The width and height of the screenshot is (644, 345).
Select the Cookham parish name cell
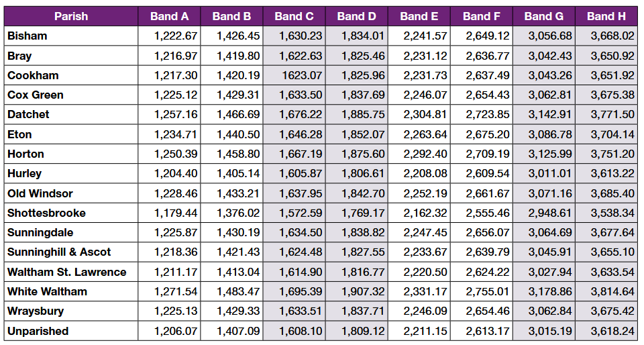pyautogui.click(x=33, y=75)
